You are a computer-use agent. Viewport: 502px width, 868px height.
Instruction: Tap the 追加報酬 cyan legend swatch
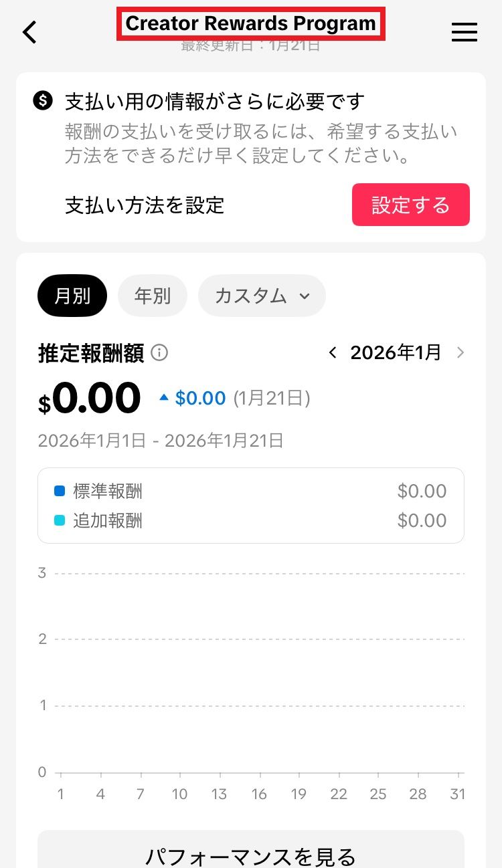(60, 520)
